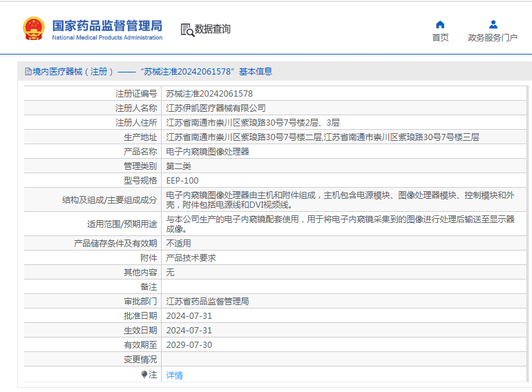Open the 详情 link in the 注 row

click(174, 375)
